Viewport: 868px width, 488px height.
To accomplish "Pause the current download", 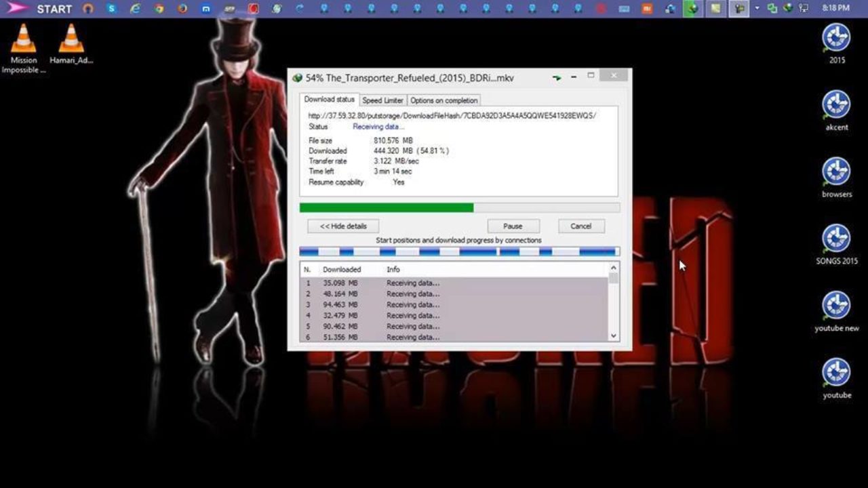I will 513,226.
